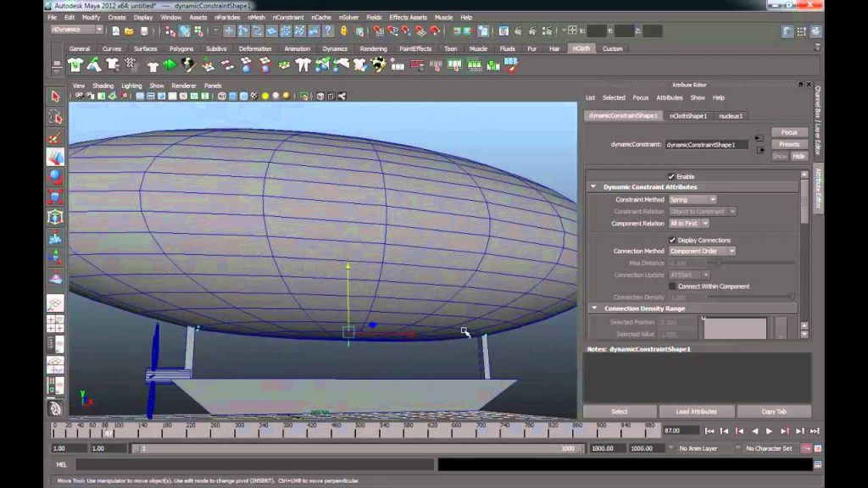Choose the Paint Selection tool

[x=55, y=137]
